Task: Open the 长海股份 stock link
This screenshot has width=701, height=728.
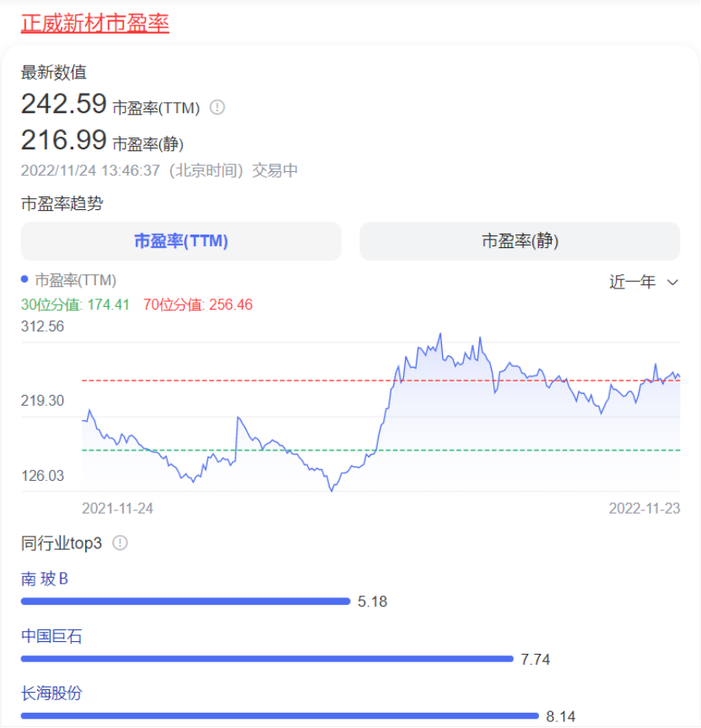Action: (x=51, y=693)
